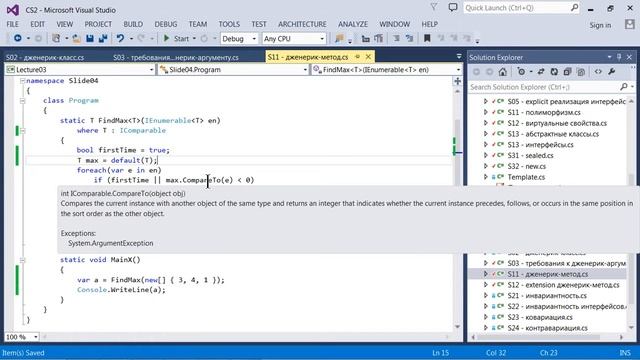Click the Quick Launch search box

(x=521, y=8)
